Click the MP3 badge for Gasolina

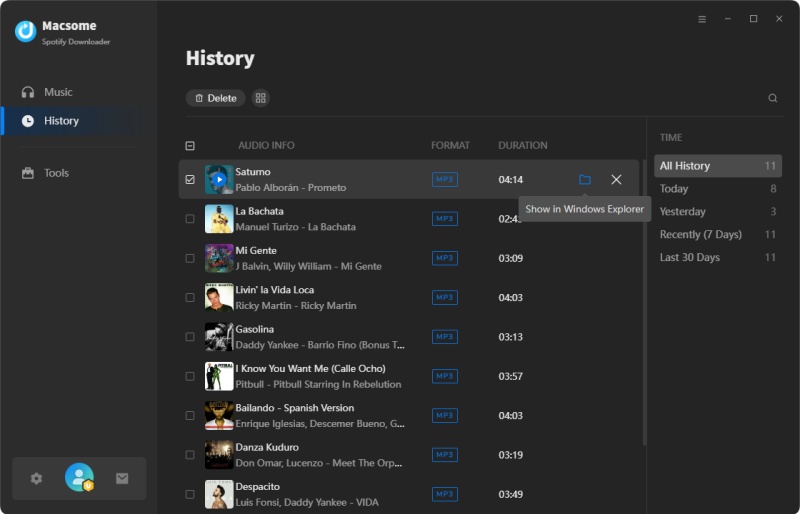pos(444,337)
